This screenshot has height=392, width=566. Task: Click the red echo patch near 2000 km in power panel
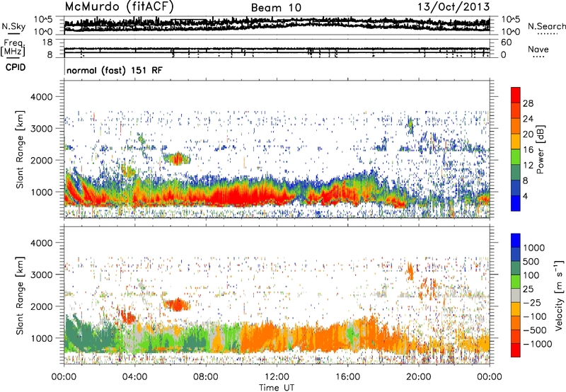tap(178, 158)
